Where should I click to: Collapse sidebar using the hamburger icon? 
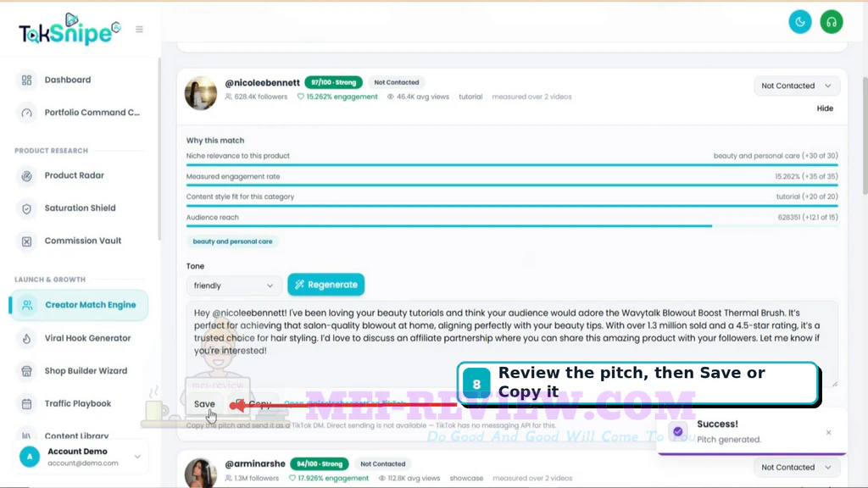pyautogui.click(x=139, y=30)
